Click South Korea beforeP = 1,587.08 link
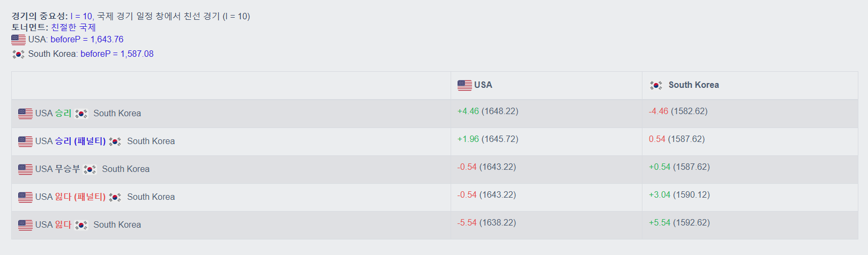Image resolution: width=868 pixels, height=255 pixels. (117, 54)
